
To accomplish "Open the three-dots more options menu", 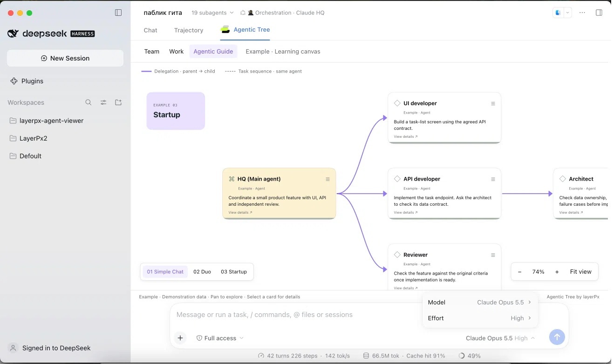I will click(x=582, y=13).
